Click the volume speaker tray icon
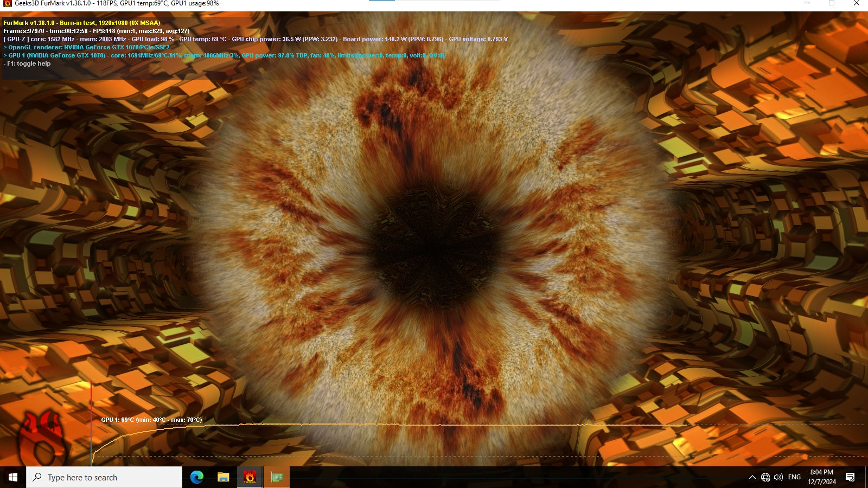This screenshot has height=488, width=868. 778,477
